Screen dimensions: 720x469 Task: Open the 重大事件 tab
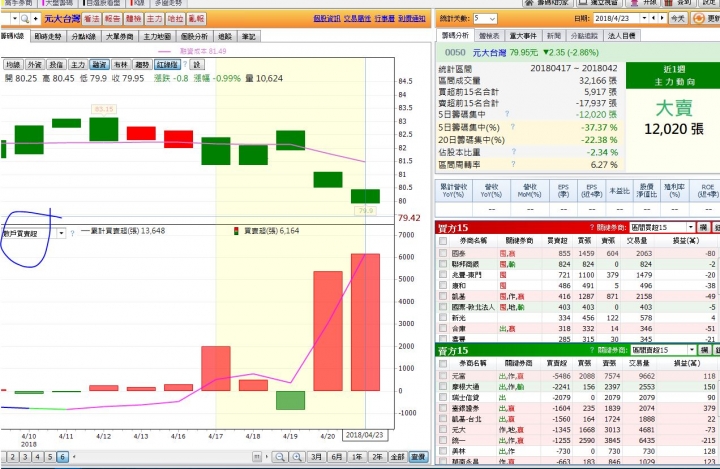[523, 35]
